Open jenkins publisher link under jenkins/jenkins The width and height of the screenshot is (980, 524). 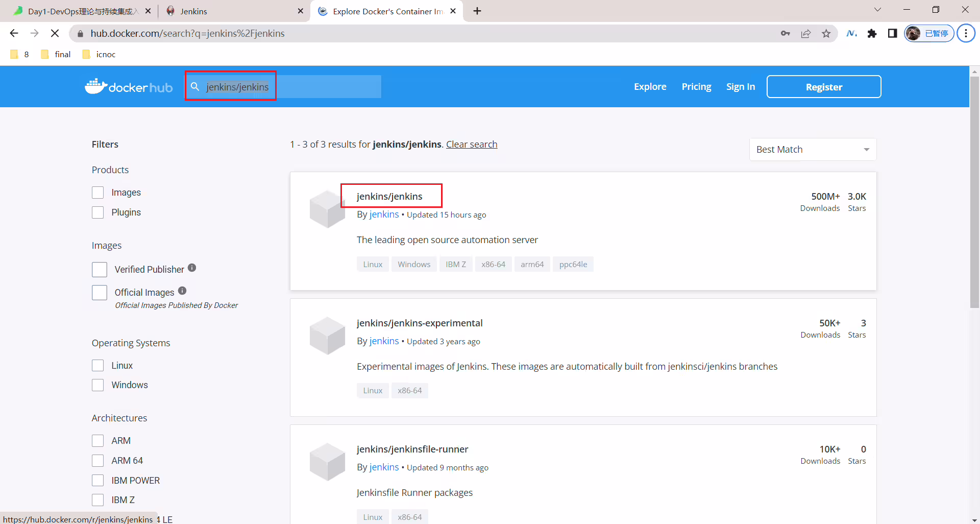coord(384,215)
